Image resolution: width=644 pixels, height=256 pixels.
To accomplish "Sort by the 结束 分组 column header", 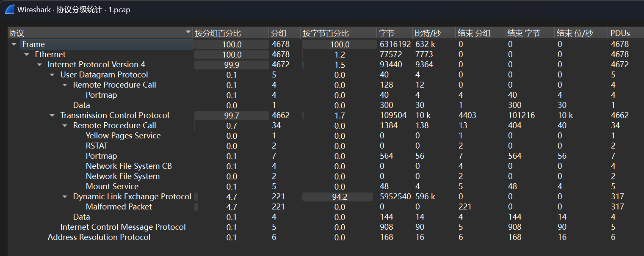I will 474,33.
